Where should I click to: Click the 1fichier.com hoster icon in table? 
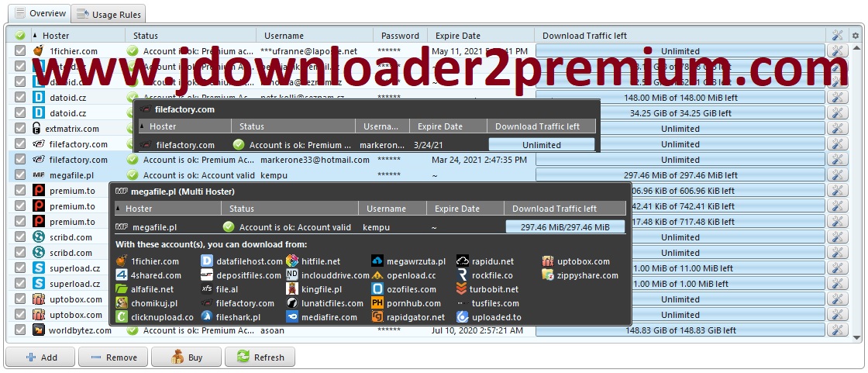click(38, 51)
